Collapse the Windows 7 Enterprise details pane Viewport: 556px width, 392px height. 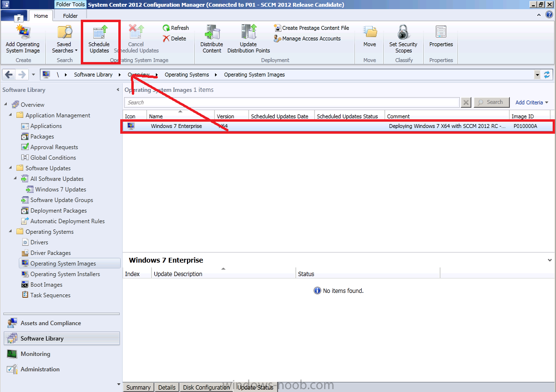point(550,260)
